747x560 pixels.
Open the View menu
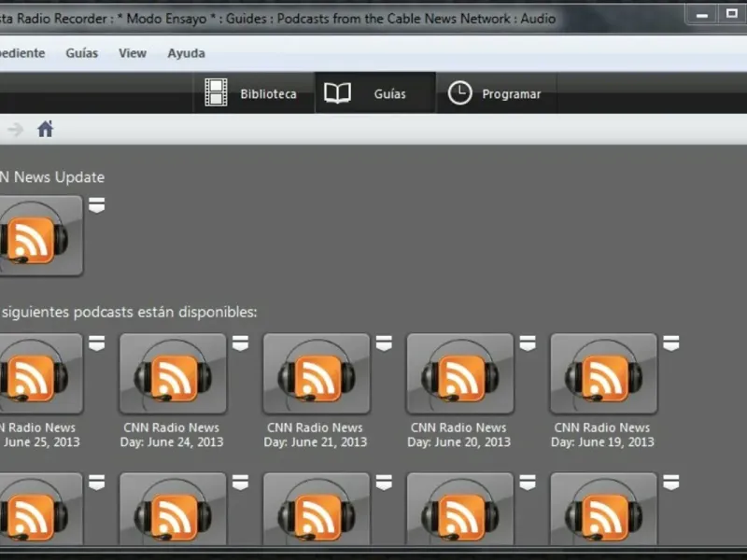(133, 53)
